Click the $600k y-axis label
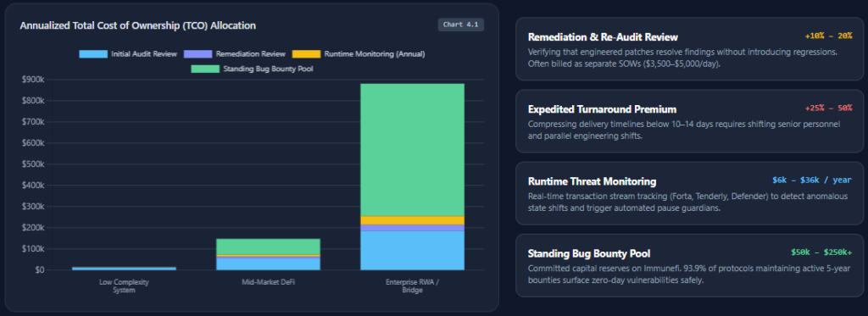This screenshot has width=868, height=316. tap(32, 143)
